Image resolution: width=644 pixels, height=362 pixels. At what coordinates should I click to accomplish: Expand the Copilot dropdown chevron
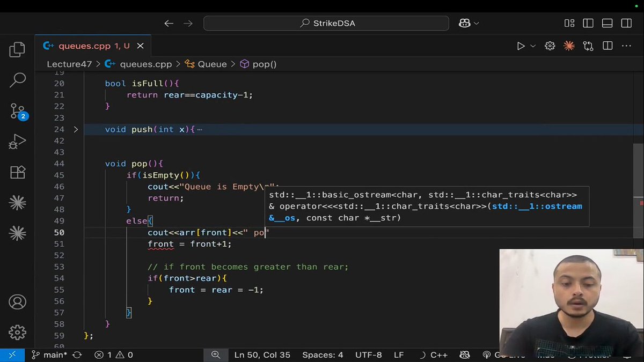pyautogui.click(x=476, y=23)
